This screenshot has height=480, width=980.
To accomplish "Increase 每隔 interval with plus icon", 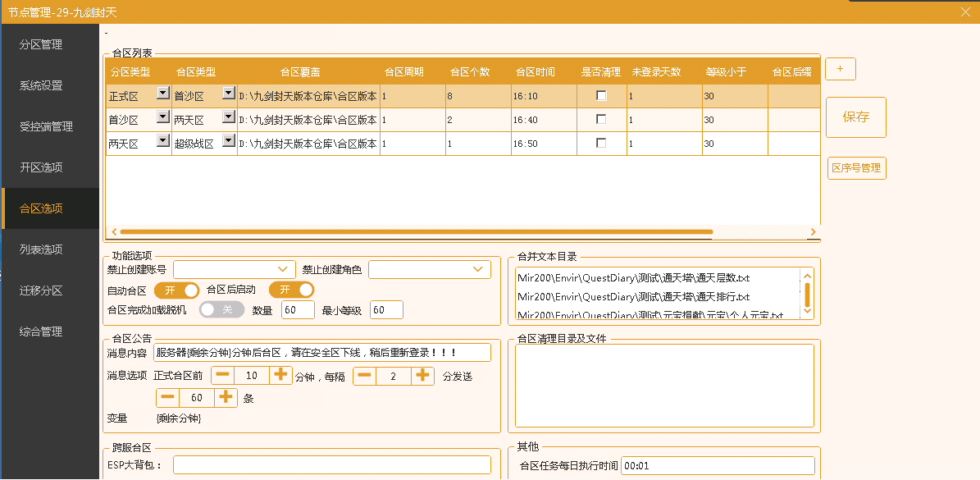I will 422,375.
